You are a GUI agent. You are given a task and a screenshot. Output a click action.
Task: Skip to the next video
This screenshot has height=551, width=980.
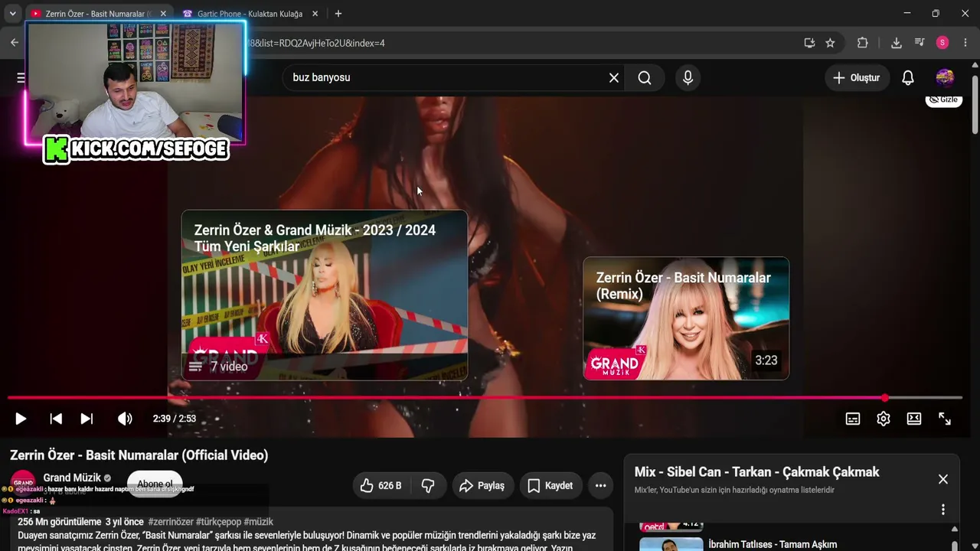[x=87, y=419]
